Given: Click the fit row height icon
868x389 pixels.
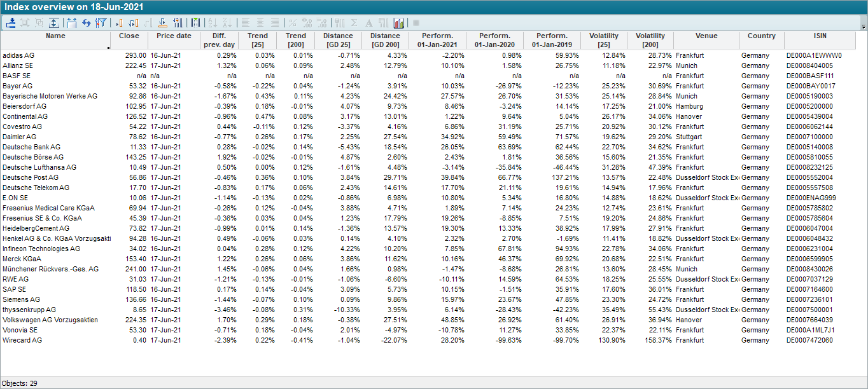Looking at the screenshot, I should [x=54, y=23].
